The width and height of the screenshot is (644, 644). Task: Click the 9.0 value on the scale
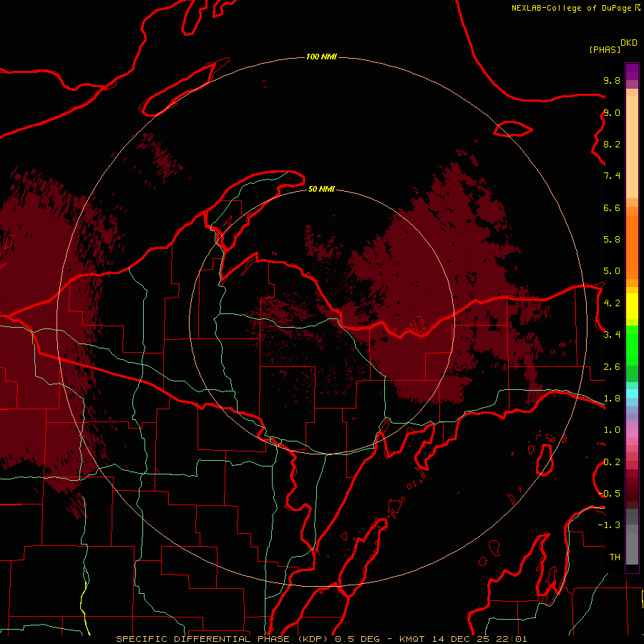[x=612, y=112]
